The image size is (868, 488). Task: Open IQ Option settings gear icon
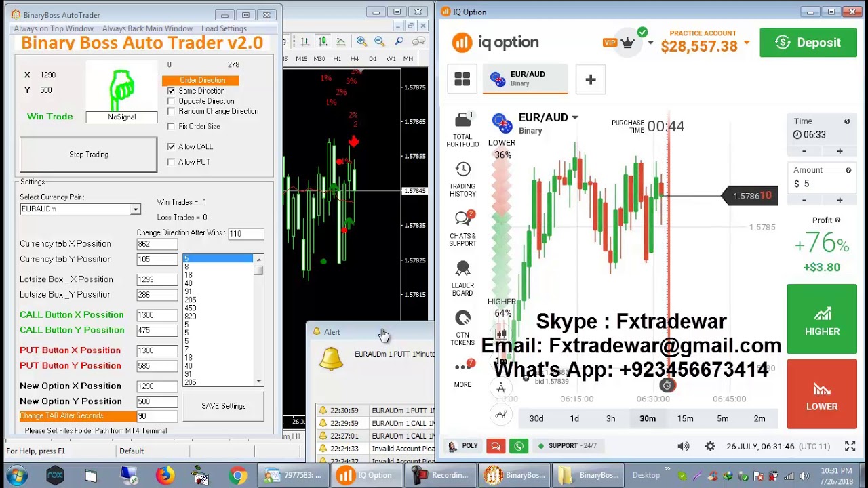click(710, 446)
